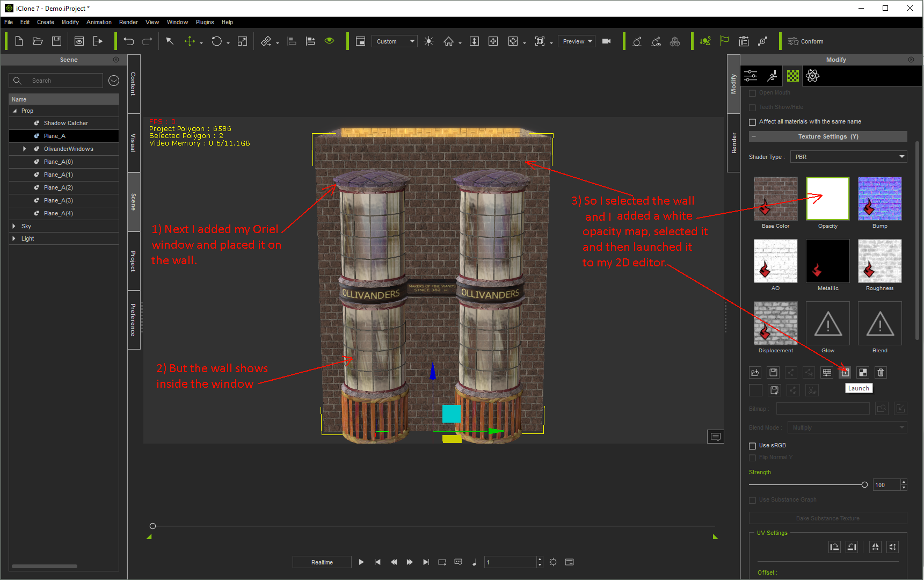Toggle the Open Mouth checkbox
The image size is (924, 580).
(x=752, y=93)
